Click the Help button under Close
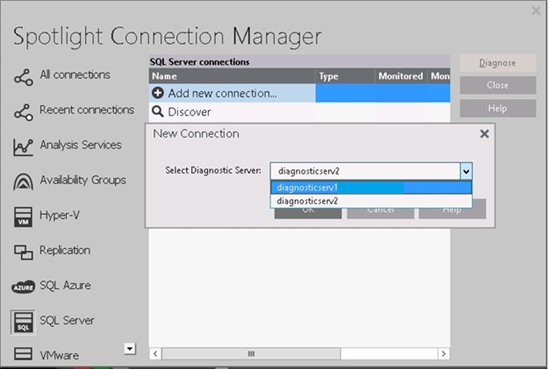 tap(498, 108)
